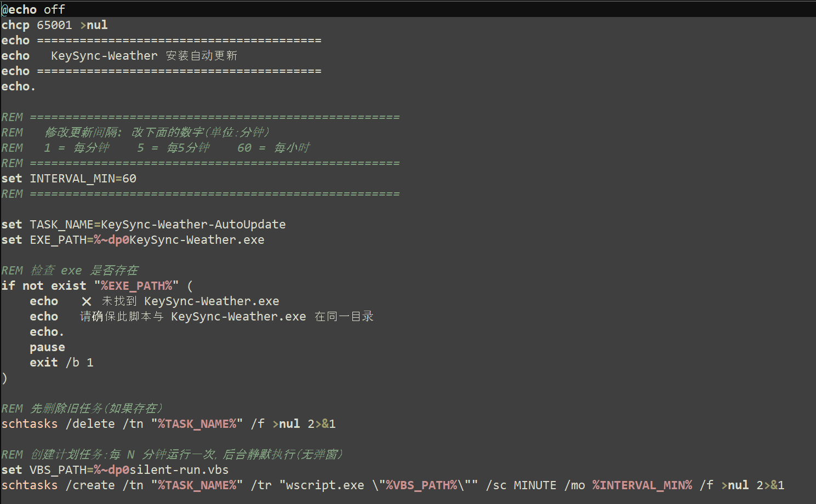Click the 'if not exist' condition line
The width and height of the screenshot is (816, 504).
tap(97, 286)
